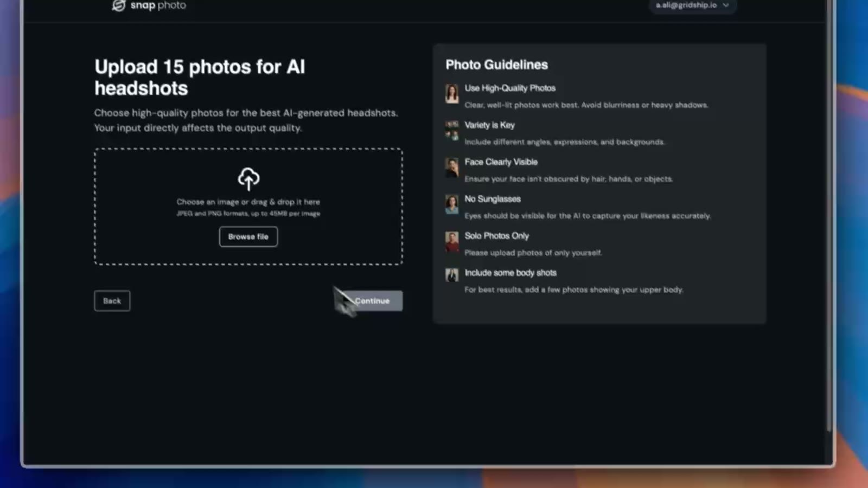Click "Choose high-quality photos" subtitle text
Screen dimensions: 868x488
[246, 120]
